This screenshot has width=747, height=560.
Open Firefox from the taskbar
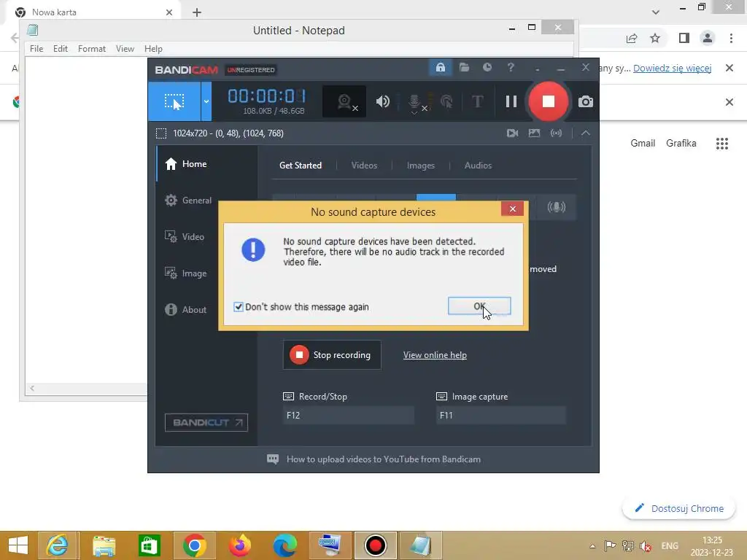point(239,545)
